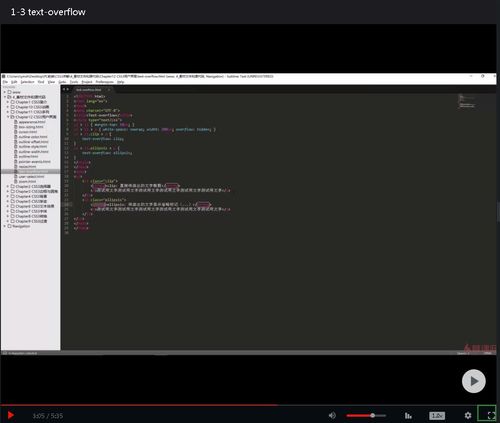Collapse the Chapter12 folder in sidebar

[x=32, y=117]
